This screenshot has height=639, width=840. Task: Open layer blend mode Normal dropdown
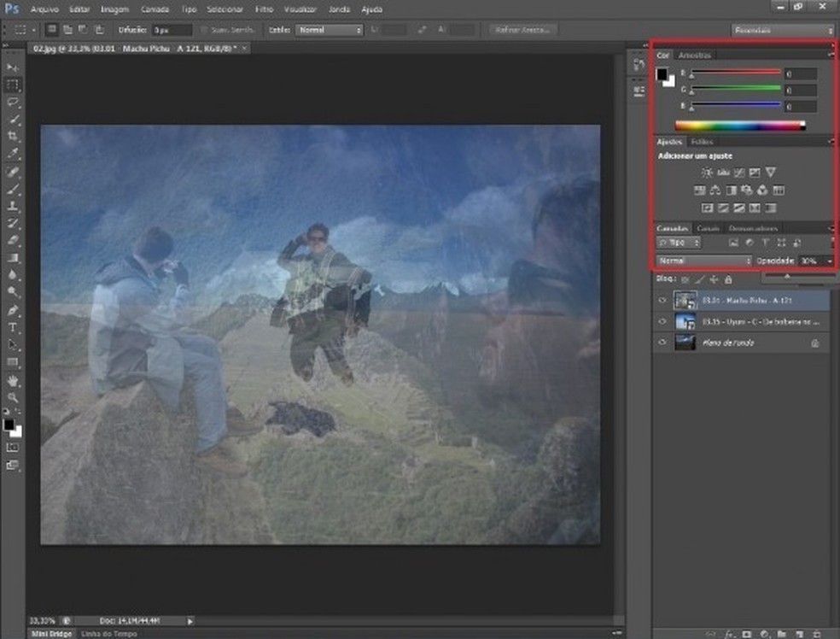(x=704, y=261)
